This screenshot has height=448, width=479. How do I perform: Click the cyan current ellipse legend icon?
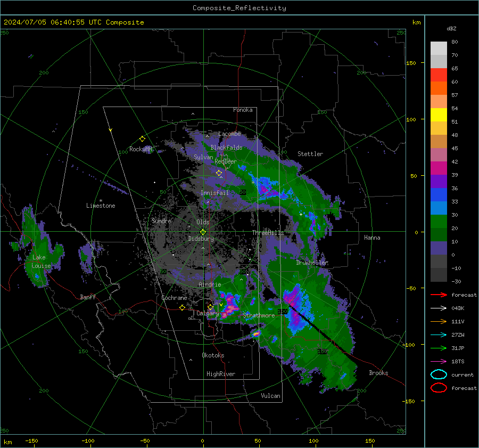[x=439, y=374]
